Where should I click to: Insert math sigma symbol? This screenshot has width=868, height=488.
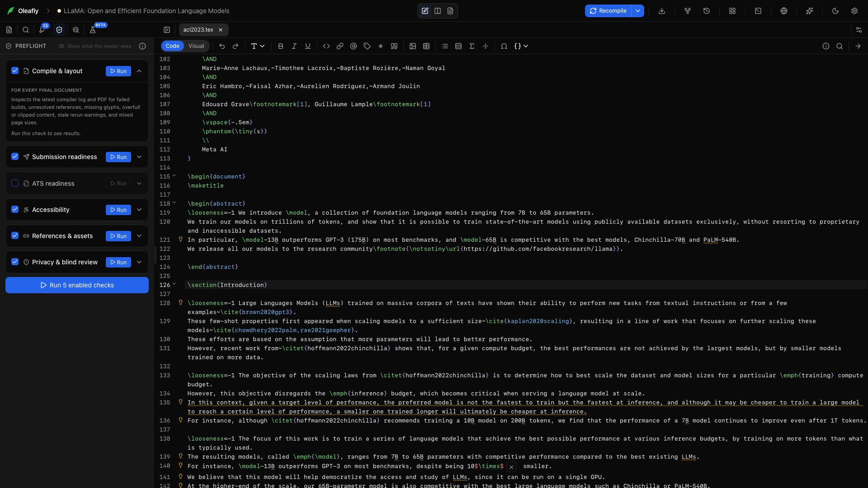(x=472, y=46)
